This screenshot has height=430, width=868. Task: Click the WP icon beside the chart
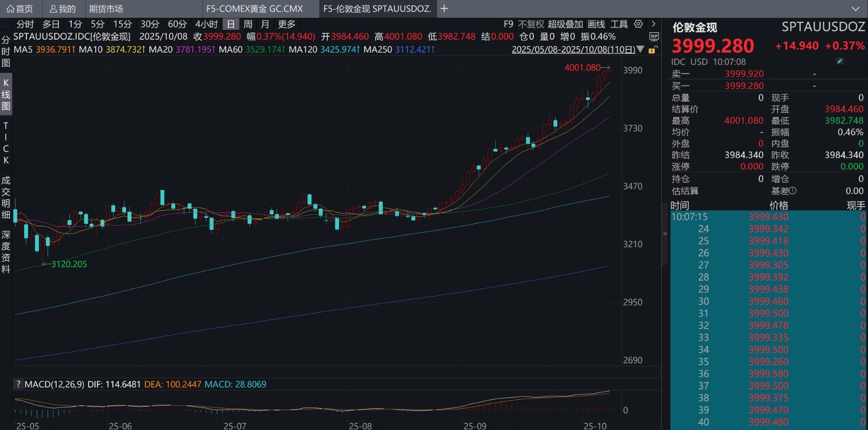tap(654, 37)
